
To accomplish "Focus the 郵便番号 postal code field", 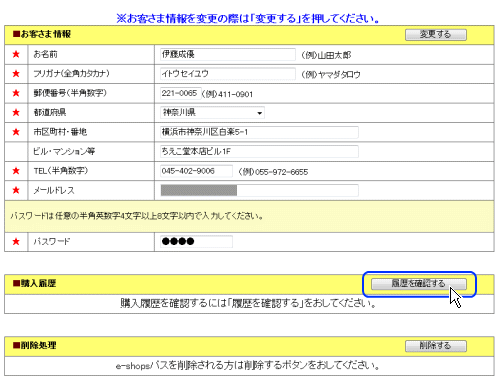I will pos(181,93).
